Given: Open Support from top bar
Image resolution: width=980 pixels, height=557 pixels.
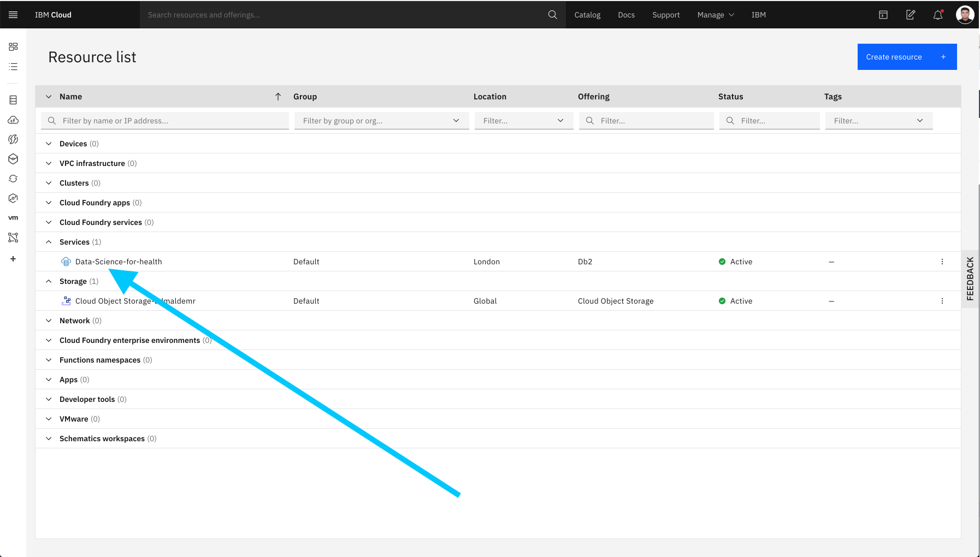Looking at the screenshot, I should (666, 15).
